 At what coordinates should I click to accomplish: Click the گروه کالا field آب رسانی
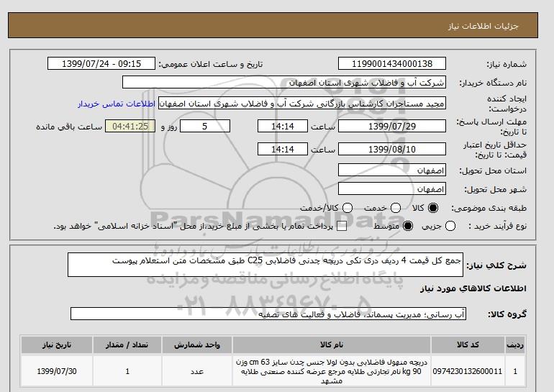[x=268, y=314]
